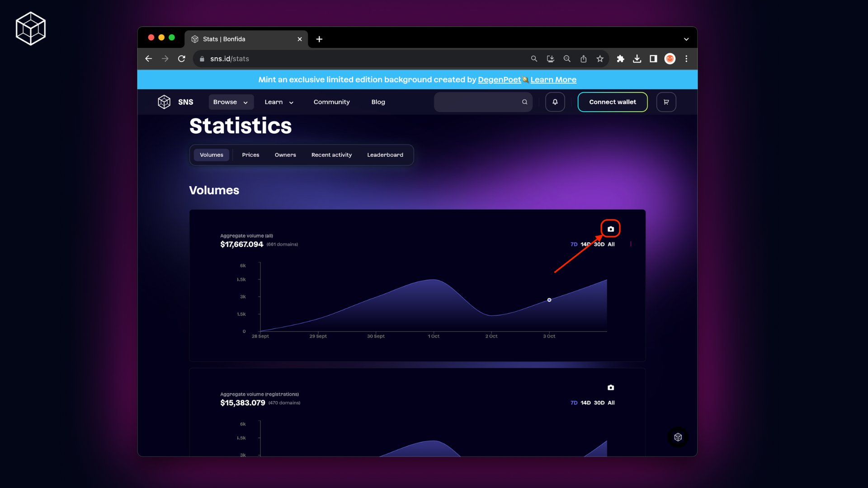The width and height of the screenshot is (868, 488).
Task: Click the search magnifier in domain search
Action: (x=525, y=102)
